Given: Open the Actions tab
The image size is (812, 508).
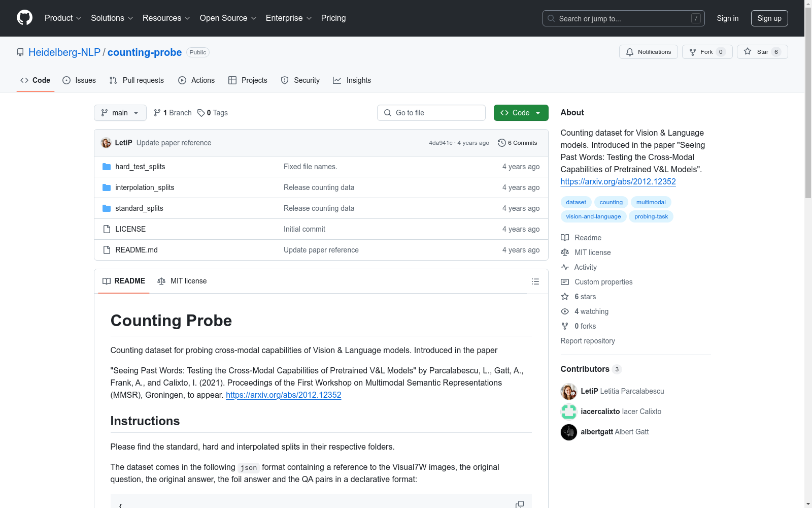Looking at the screenshot, I should (196, 80).
